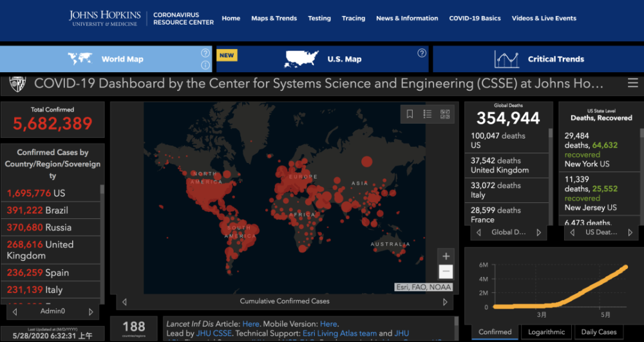Click the NEW badge on U.S. Map tab
This screenshot has width=644, height=342.
(x=227, y=55)
